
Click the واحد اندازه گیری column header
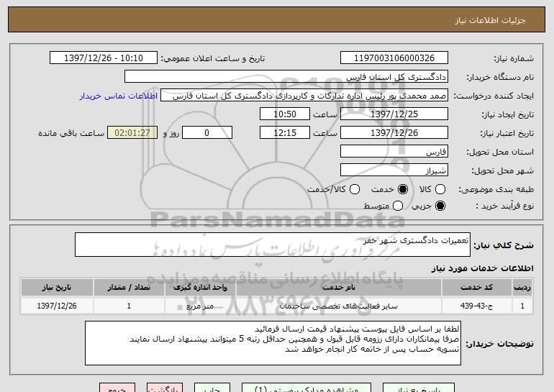click(200, 288)
